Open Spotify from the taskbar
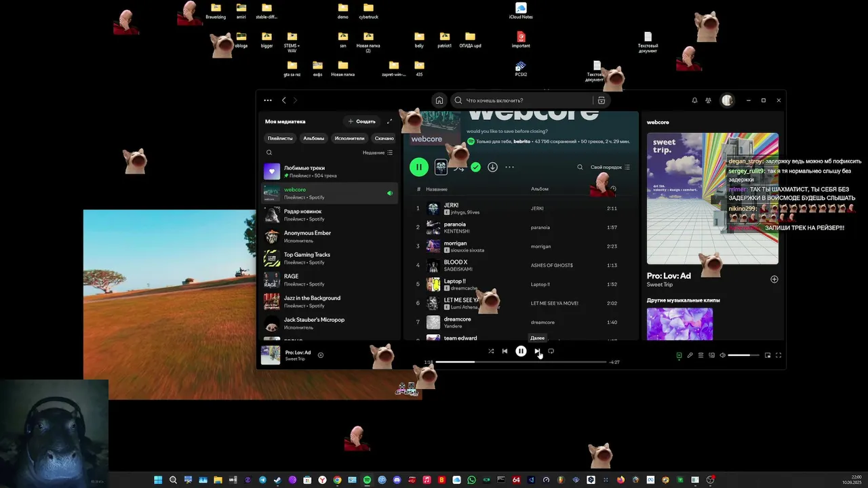Screen dimensions: 868x488 coord(367,480)
